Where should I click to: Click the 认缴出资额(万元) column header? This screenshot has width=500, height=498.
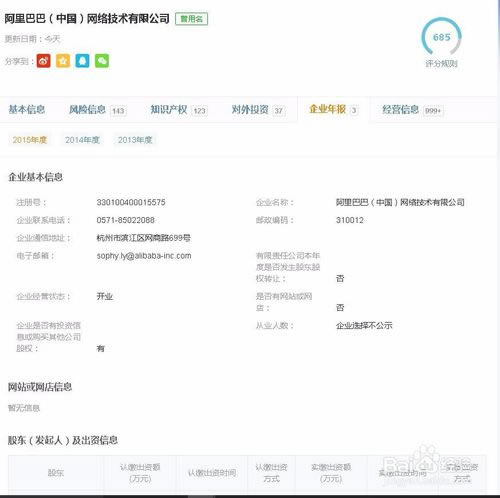click(x=140, y=473)
